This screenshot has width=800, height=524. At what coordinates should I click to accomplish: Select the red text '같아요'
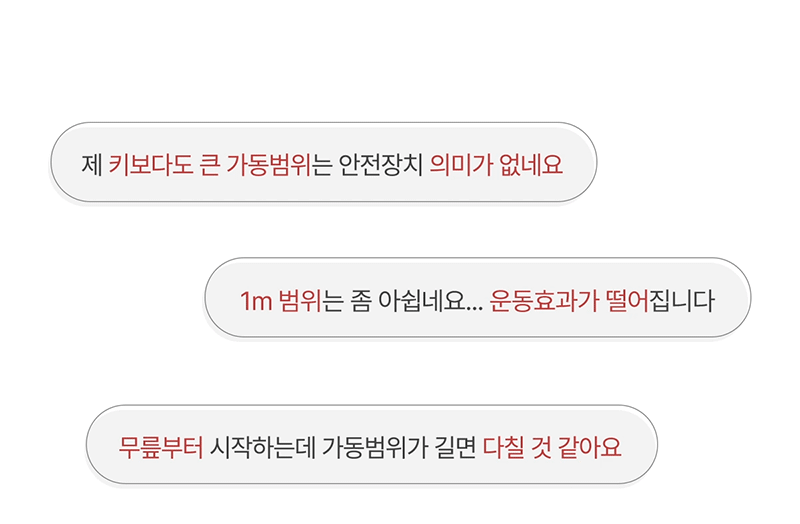(590, 447)
